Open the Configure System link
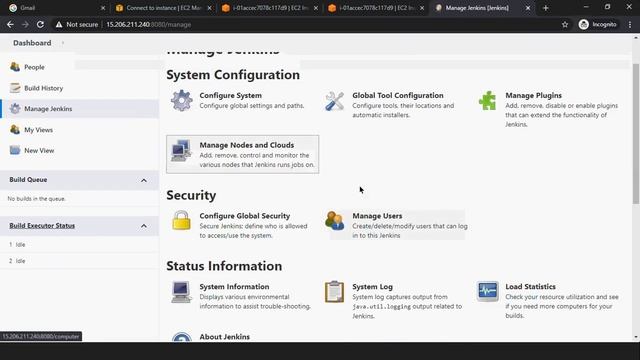The image size is (640, 360). pos(231,96)
